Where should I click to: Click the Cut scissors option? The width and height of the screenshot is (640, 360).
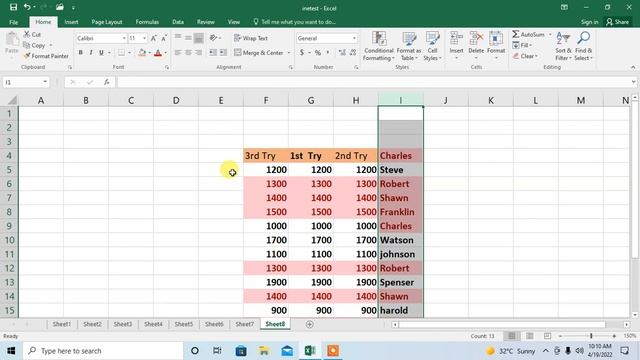(x=32, y=34)
